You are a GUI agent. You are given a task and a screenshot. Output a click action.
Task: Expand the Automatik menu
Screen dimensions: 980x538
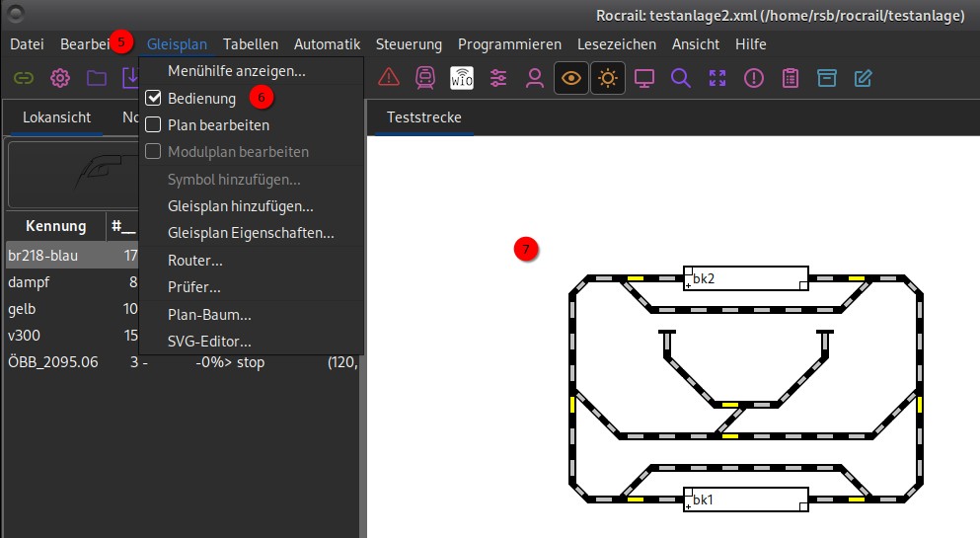click(x=327, y=44)
